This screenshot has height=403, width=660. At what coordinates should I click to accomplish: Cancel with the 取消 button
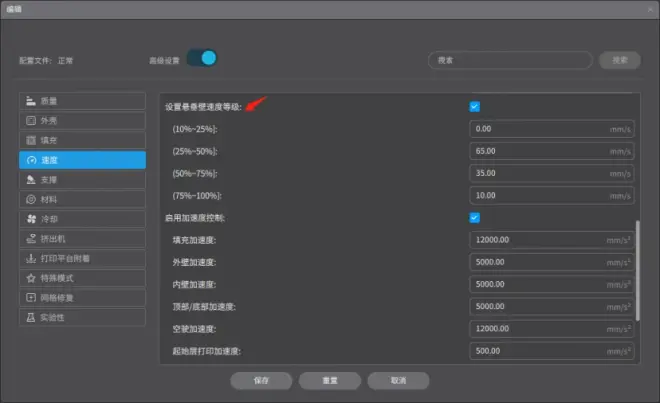tap(398, 381)
